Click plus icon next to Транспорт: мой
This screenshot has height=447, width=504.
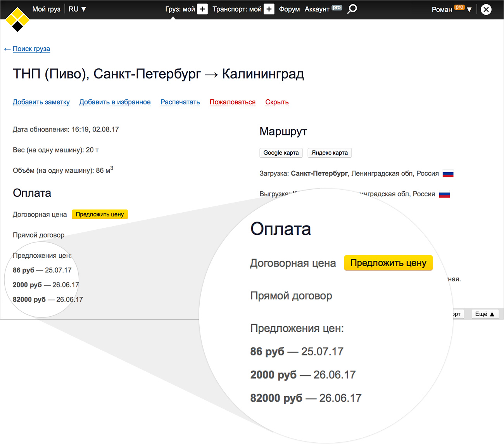point(269,9)
